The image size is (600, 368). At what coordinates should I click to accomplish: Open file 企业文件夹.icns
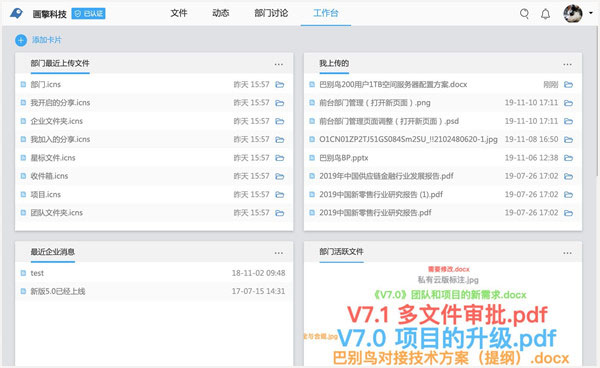point(57,121)
